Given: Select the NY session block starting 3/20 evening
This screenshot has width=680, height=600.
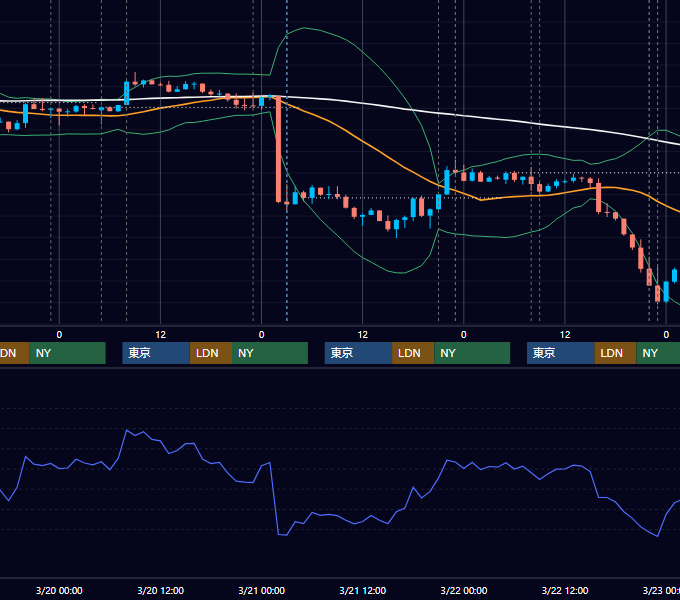Looking at the screenshot, I should point(270,353).
